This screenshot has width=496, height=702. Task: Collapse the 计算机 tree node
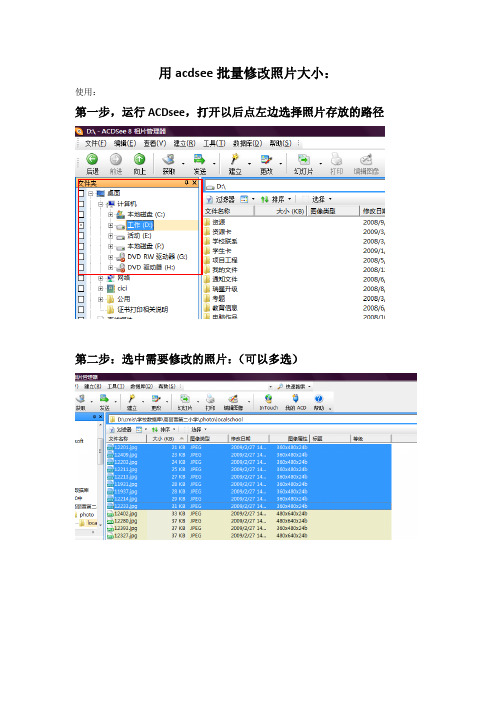click(x=100, y=204)
